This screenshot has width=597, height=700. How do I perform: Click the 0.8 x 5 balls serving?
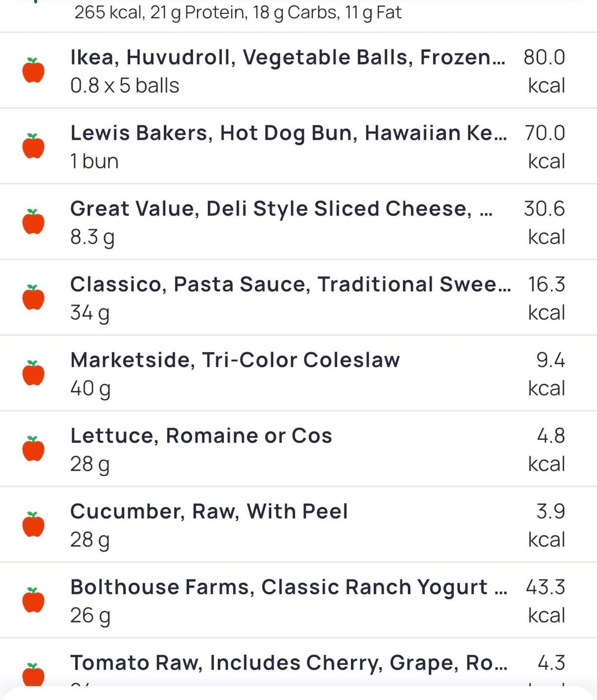(125, 86)
